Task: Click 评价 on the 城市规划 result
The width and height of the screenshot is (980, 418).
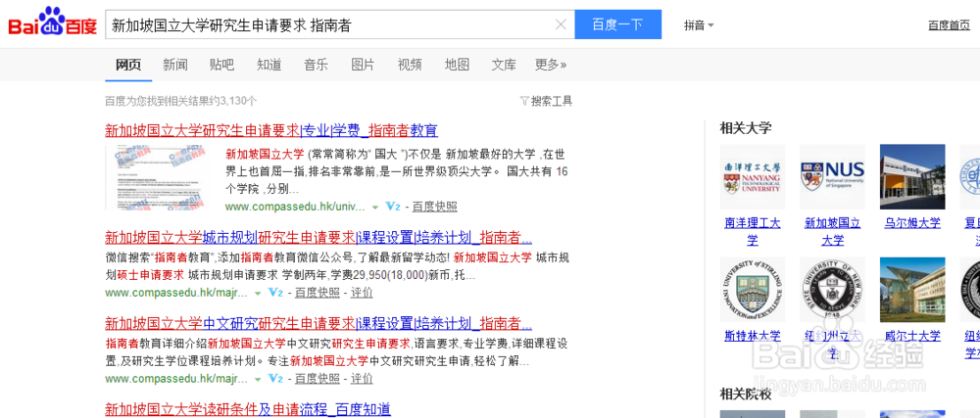Action: (x=362, y=292)
